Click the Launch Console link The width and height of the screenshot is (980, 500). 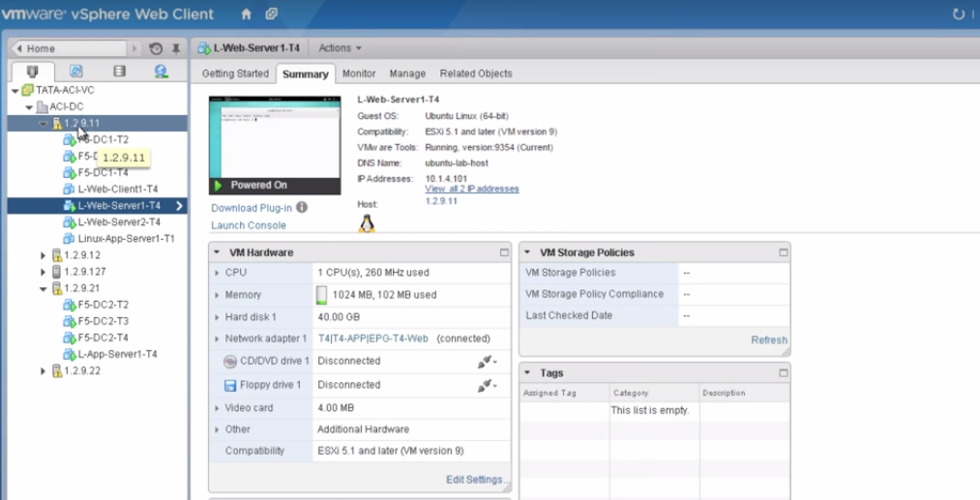coord(248,225)
